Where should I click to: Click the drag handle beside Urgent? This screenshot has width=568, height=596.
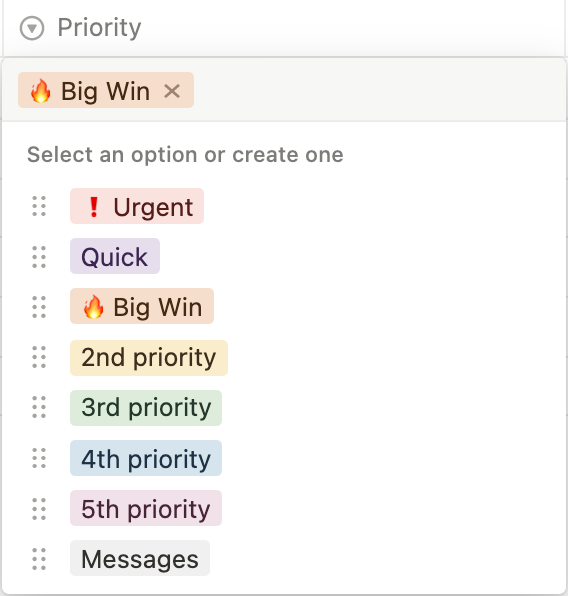(39, 206)
